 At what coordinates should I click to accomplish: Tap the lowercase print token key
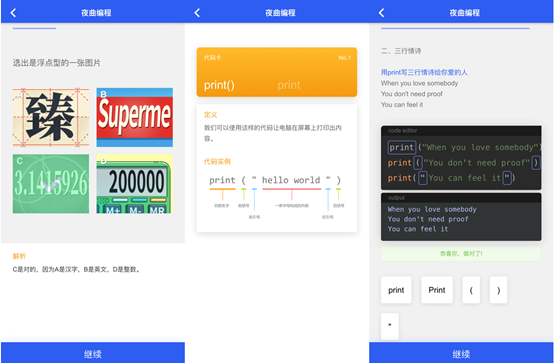point(396,290)
